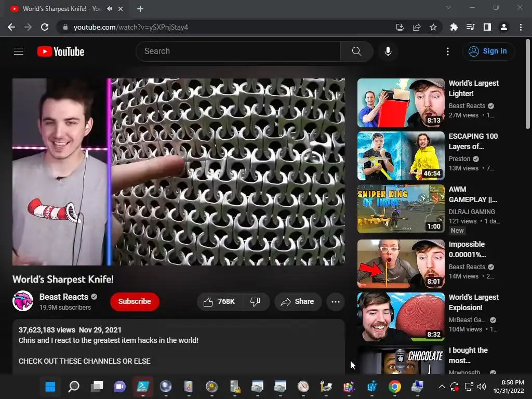Close the World's Sharpest Knife tab
The width and height of the screenshot is (532, 399).
(121, 9)
